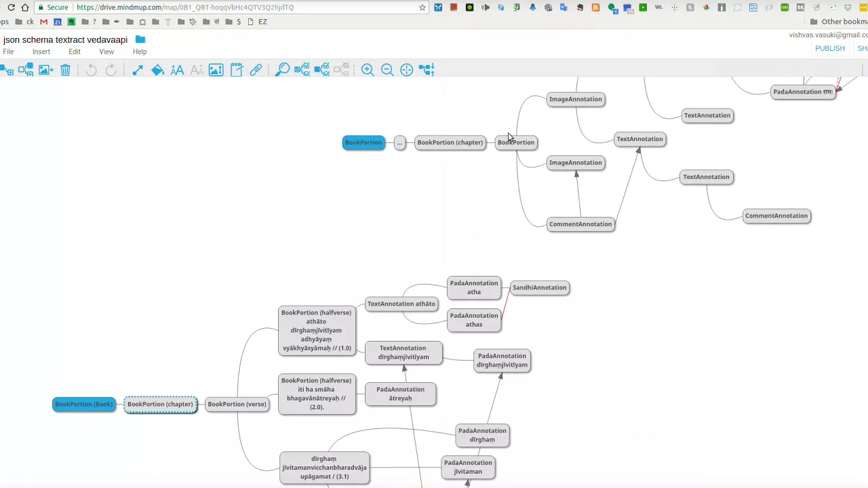This screenshot has width=868, height=488.
Task: Click the orange RSS extension icon
Action: 595,7
